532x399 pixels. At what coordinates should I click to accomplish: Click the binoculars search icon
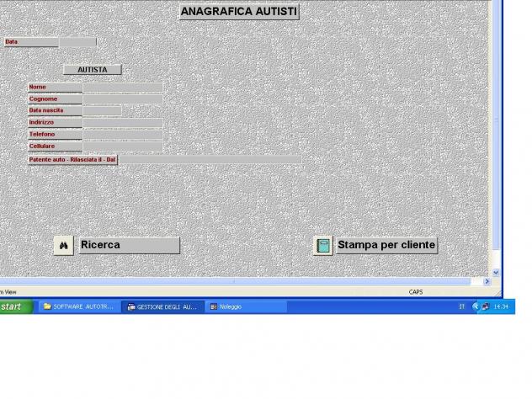click(x=63, y=246)
